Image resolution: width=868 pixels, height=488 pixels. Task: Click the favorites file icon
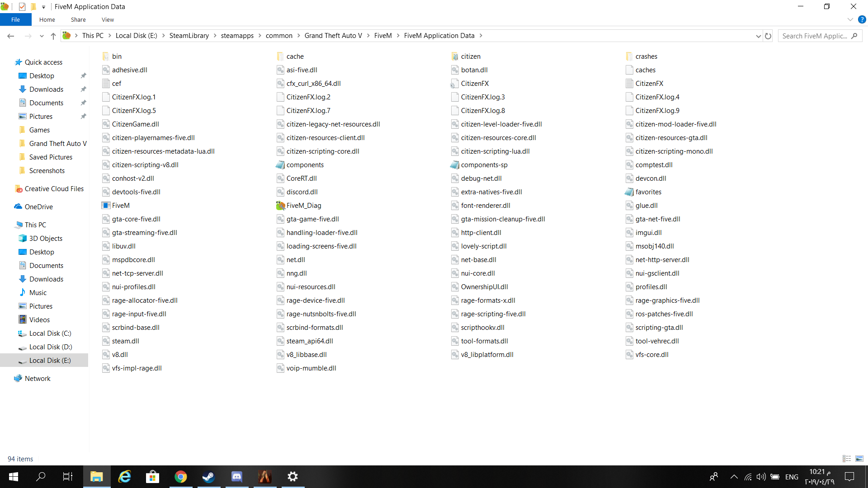pos(629,192)
